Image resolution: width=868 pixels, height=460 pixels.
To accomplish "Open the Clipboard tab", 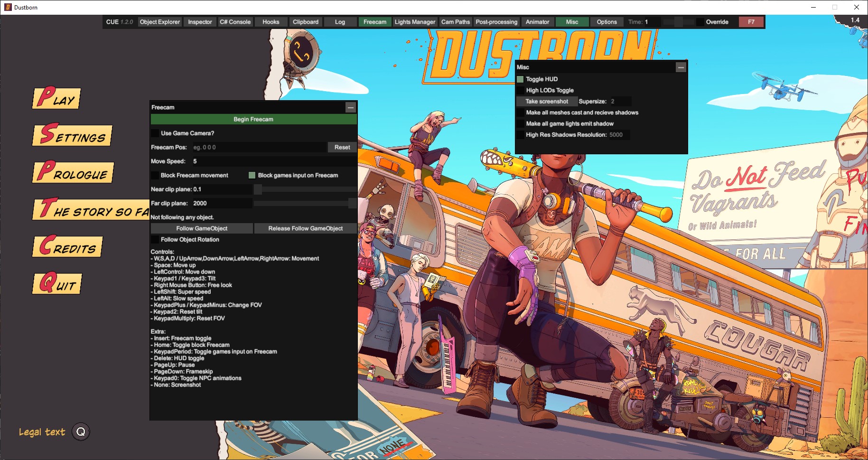I will coord(306,22).
